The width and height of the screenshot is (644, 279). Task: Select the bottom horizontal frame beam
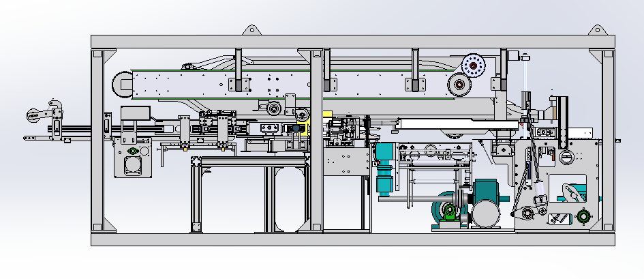353,239
